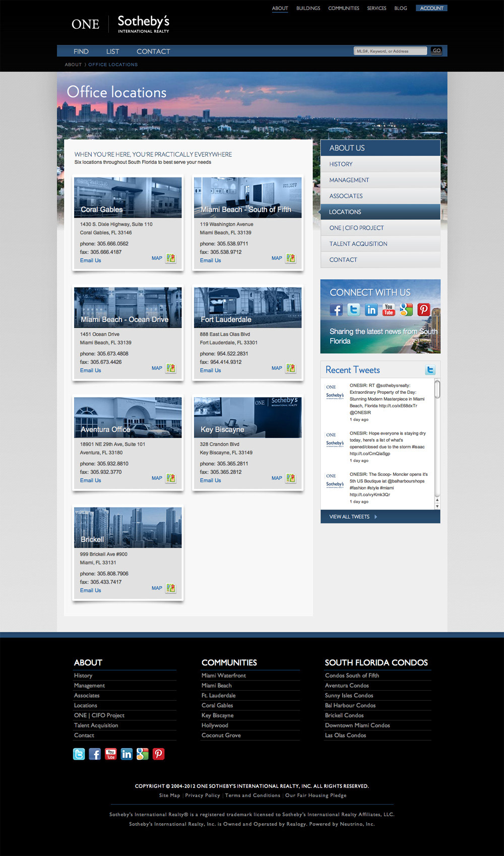Open Miami Waterfront footer community link
This screenshot has width=504, height=856.
tap(224, 676)
